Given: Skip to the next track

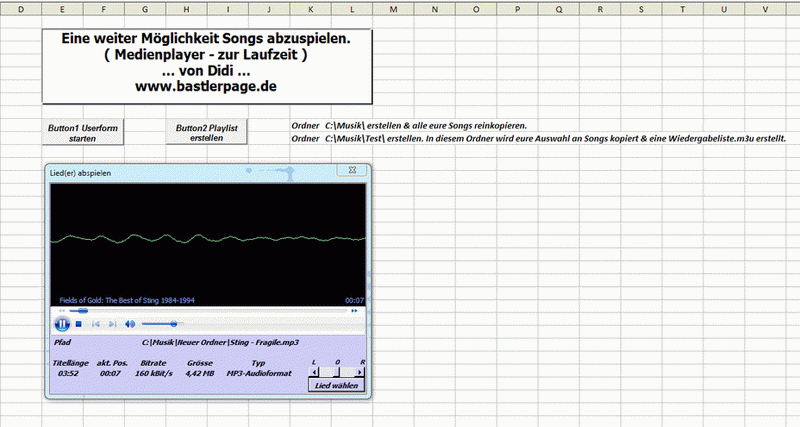Looking at the screenshot, I should tap(113, 324).
